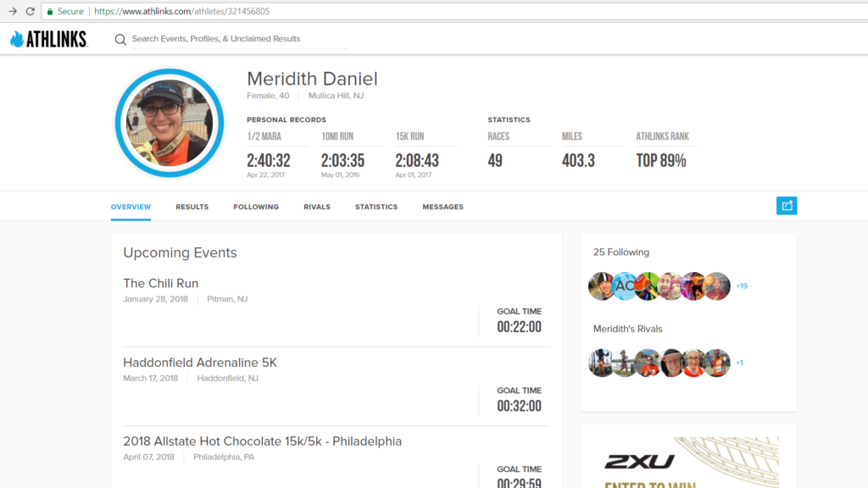The width and height of the screenshot is (868, 488).
Task: Reload page with browser refresh icon
Action: [x=31, y=11]
